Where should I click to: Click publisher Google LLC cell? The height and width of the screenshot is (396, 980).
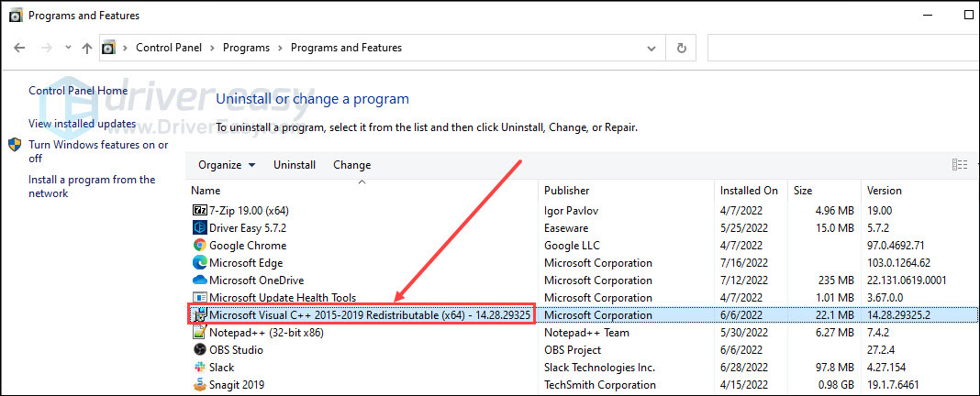[x=571, y=246]
